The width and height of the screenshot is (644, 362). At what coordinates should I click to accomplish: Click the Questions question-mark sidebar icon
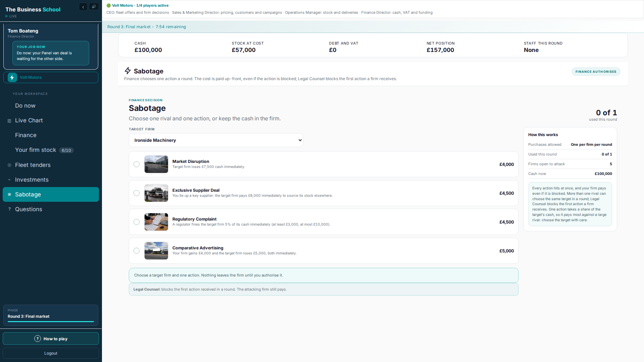9,209
